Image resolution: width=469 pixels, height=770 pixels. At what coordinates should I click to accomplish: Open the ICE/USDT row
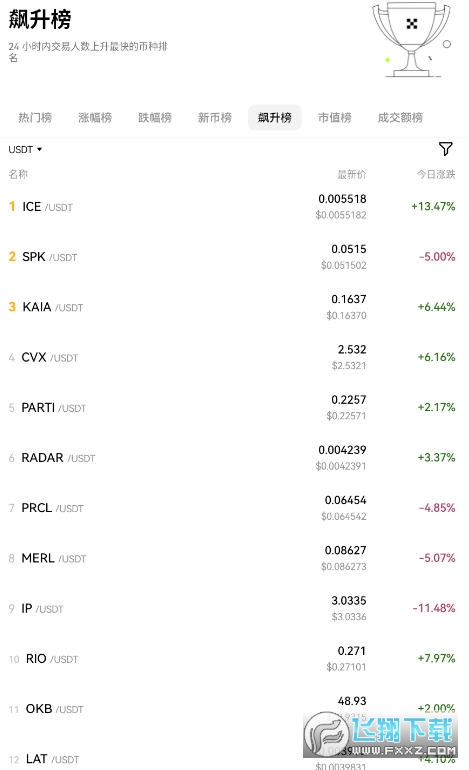pyautogui.click(x=234, y=207)
